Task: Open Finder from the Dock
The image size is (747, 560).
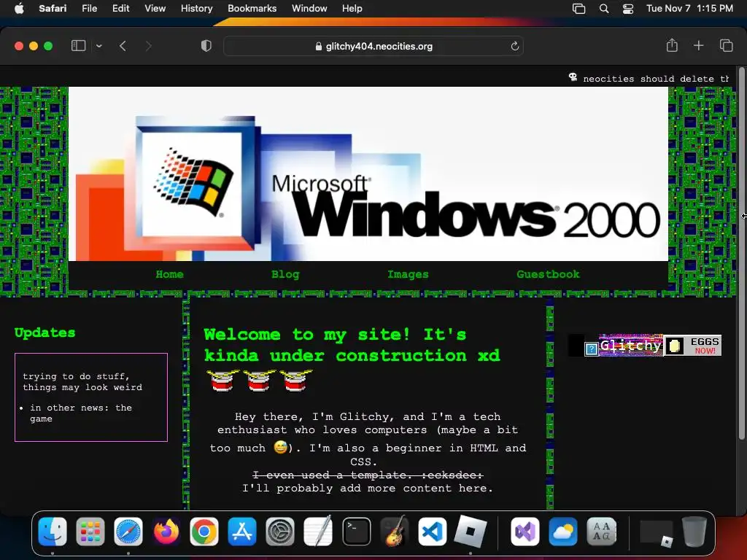Action: click(x=53, y=532)
